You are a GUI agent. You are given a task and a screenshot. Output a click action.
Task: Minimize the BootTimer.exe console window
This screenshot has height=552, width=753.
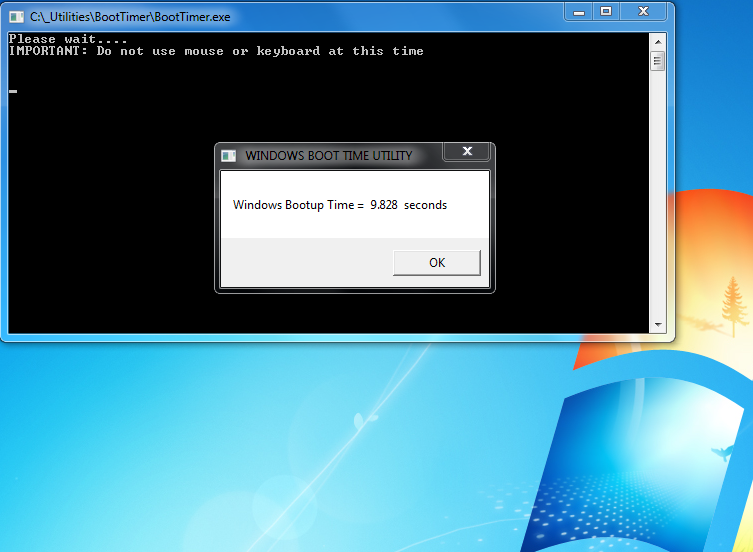coord(579,12)
